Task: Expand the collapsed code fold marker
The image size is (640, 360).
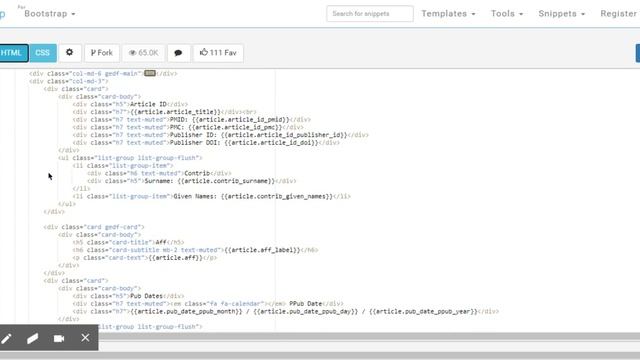Action: point(150,73)
